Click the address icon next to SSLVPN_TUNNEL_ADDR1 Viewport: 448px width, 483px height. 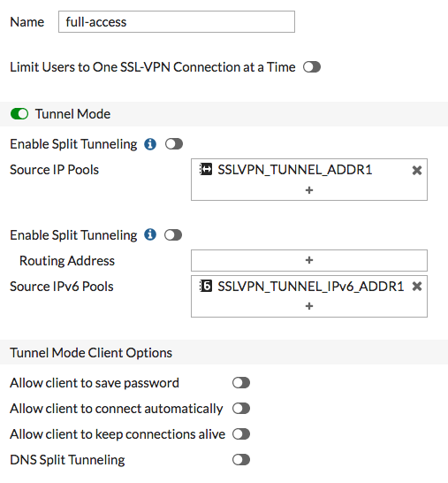pos(206,170)
